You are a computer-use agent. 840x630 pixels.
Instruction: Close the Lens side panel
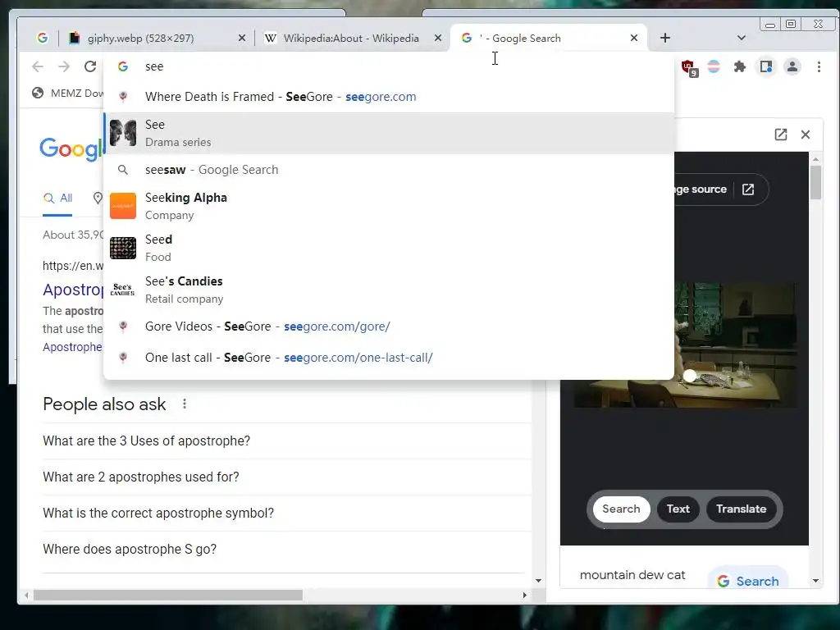click(806, 135)
